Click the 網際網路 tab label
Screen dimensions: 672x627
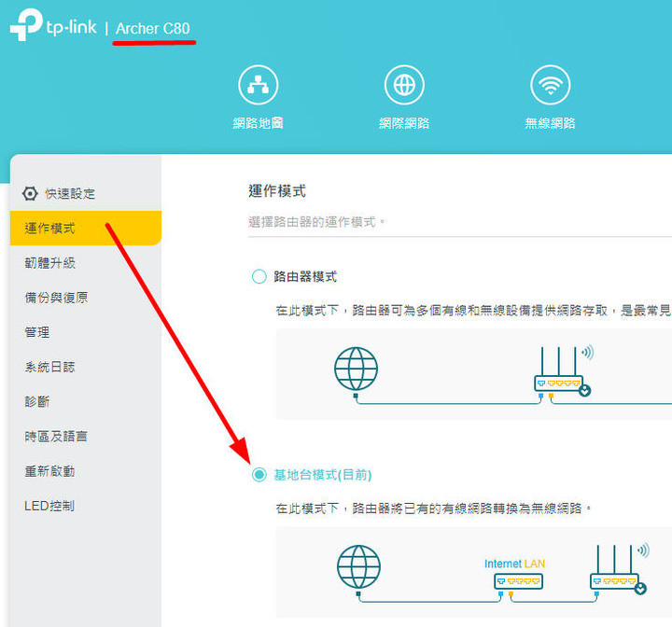pyautogui.click(x=404, y=123)
